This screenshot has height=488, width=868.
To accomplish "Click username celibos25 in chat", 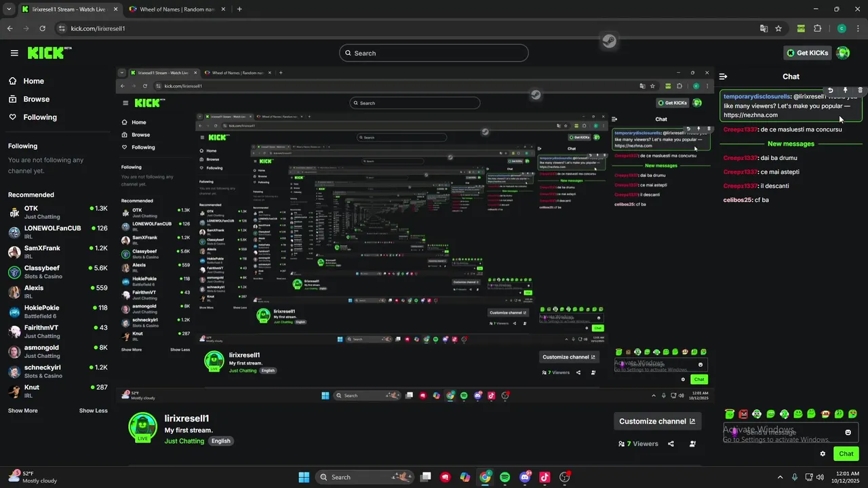I will [x=737, y=200].
